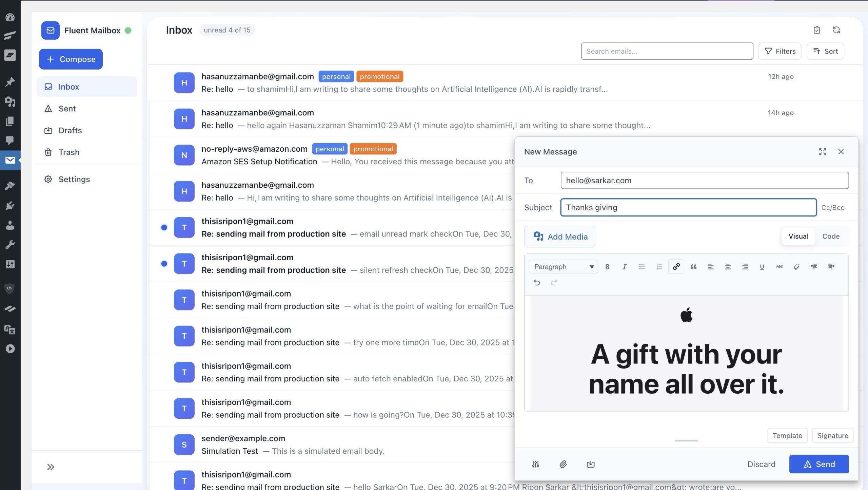Open the Drafts folder

tap(70, 130)
